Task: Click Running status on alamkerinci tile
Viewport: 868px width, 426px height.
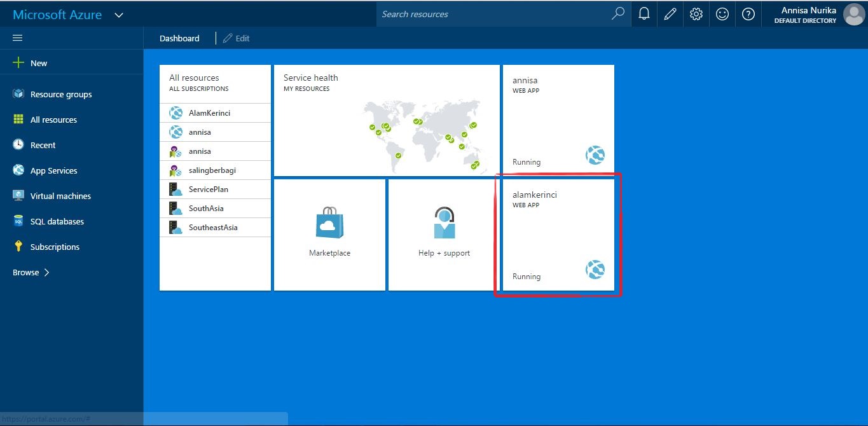Action: (x=527, y=277)
